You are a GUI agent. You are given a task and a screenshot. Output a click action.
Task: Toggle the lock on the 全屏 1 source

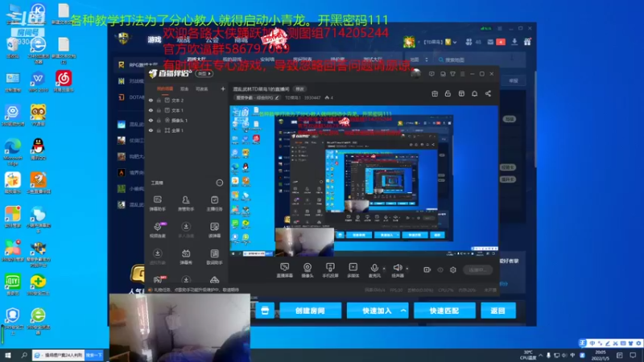pos(159,130)
